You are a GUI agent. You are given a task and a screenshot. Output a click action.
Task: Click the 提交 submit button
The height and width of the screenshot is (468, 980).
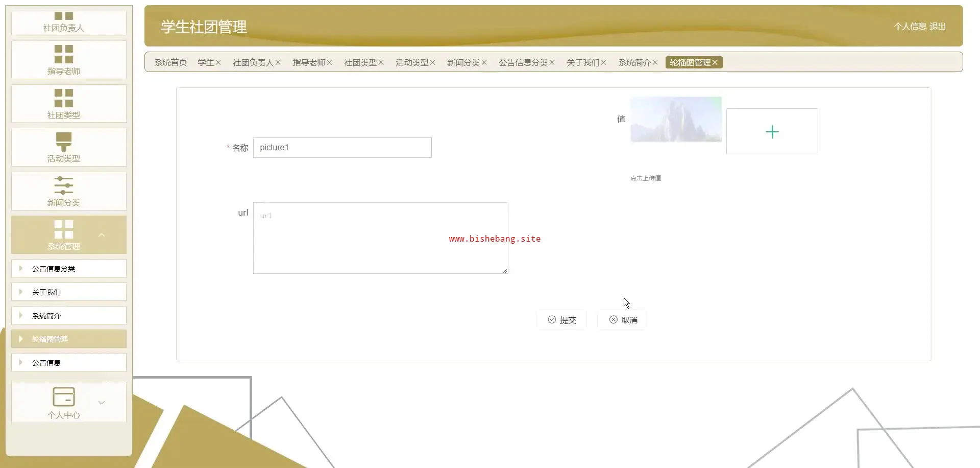[x=561, y=320]
